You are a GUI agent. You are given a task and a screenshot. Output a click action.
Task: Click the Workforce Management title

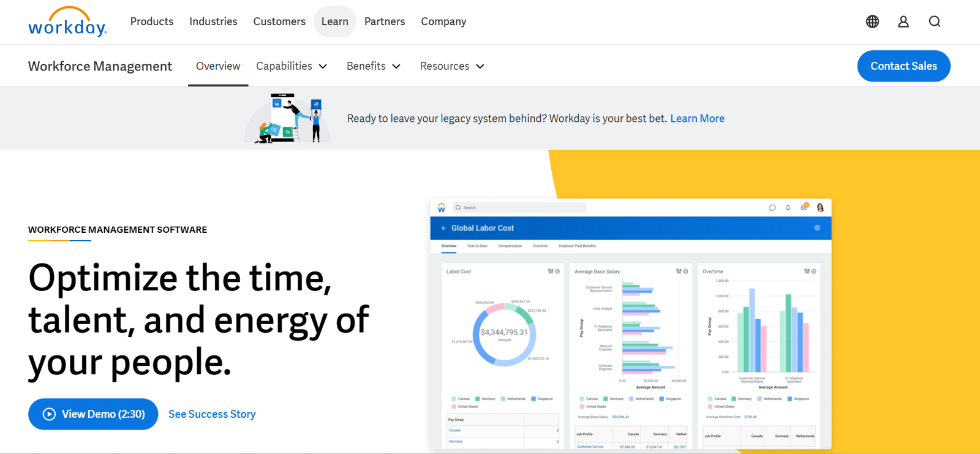100,66
